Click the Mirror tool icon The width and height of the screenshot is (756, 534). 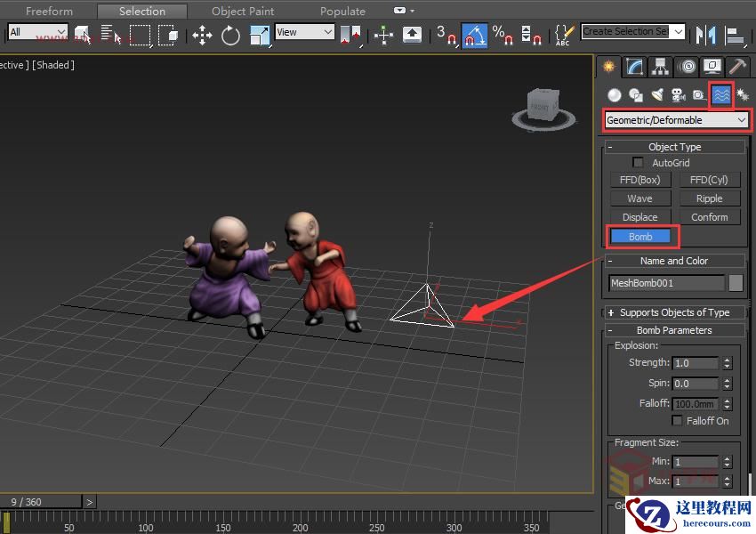[x=705, y=36]
